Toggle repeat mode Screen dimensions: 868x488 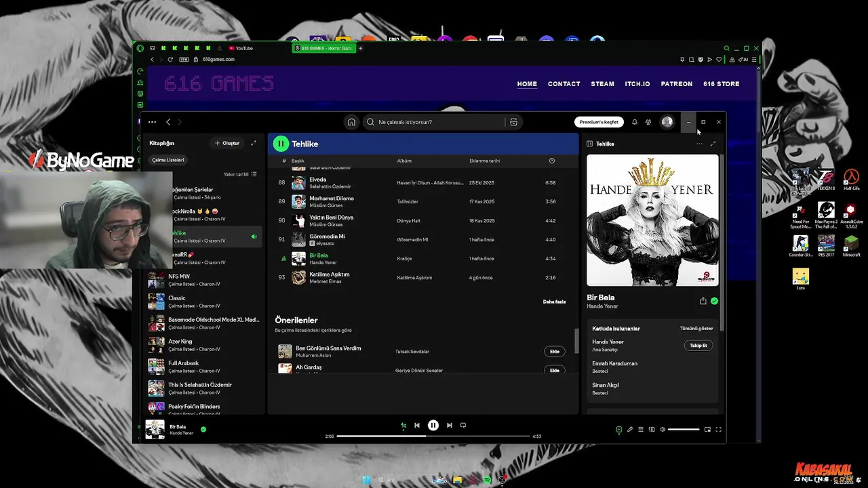click(x=463, y=426)
